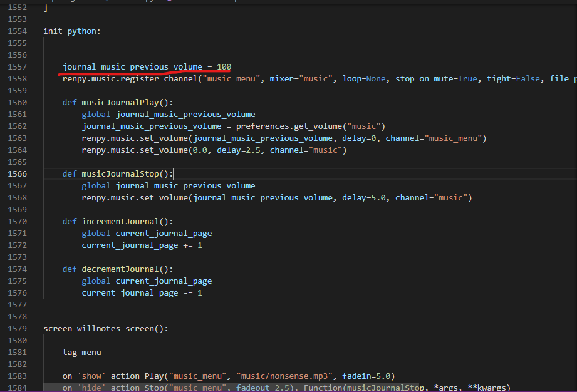
Task: Click the horizontal scrollbar at editor bottom
Action: (x=231, y=387)
